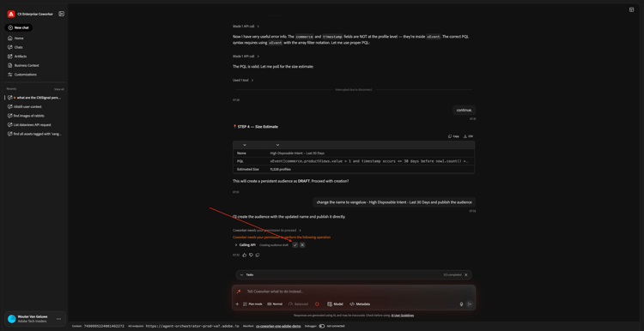Download the table as CSV

pos(468,136)
